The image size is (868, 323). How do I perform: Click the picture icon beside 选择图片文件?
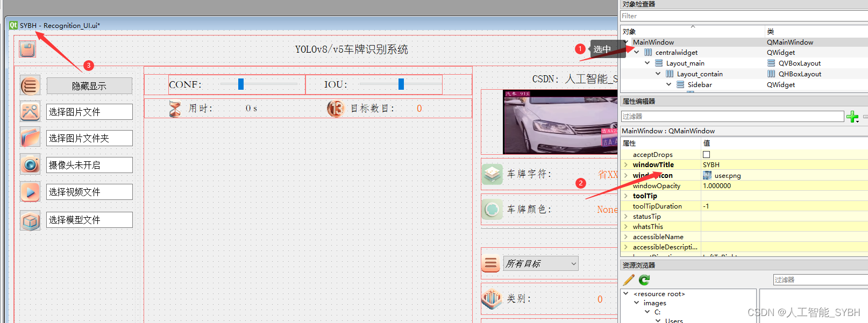(30, 112)
